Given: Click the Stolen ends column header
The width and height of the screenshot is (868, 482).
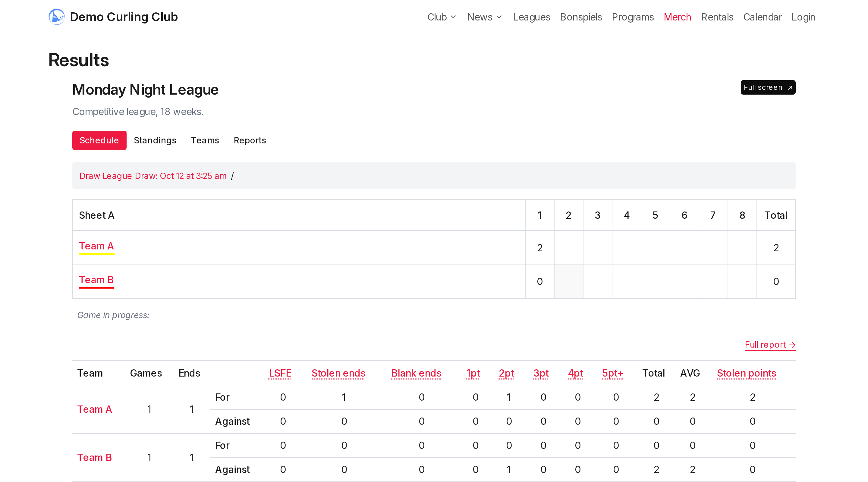Looking at the screenshot, I should (x=338, y=373).
